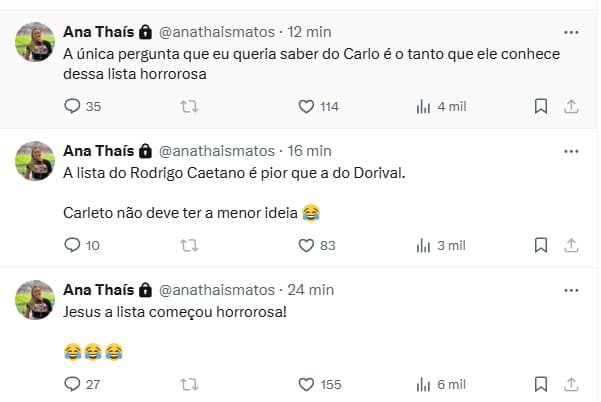Open more options on the 16 min tweet
601x402 pixels.
pos(571,151)
